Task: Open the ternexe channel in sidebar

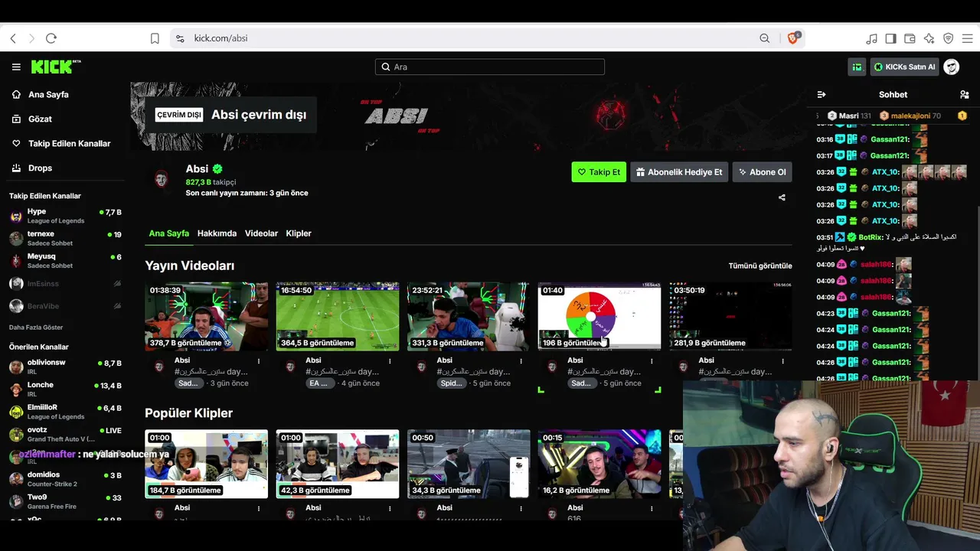Action: (64, 239)
